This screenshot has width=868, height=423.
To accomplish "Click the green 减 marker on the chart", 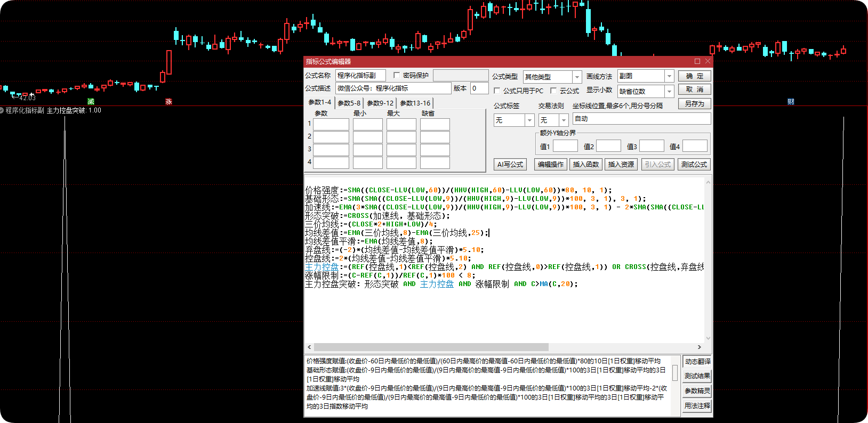I will point(91,101).
